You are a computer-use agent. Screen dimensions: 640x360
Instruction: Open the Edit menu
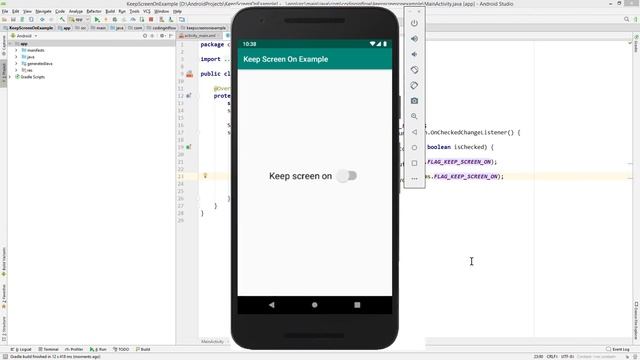point(16,11)
